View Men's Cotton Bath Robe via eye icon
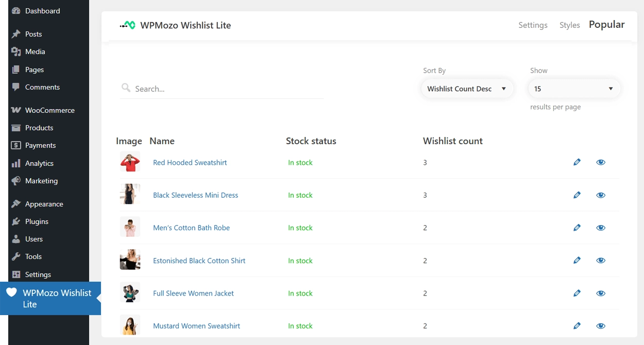Image resolution: width=644 pixels, height=345 pixels. 601,228
